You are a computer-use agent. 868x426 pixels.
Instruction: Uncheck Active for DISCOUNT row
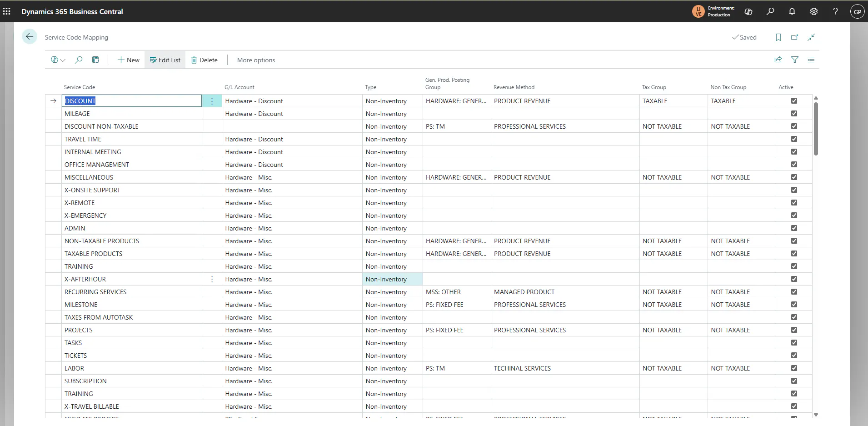pos(794,100)
